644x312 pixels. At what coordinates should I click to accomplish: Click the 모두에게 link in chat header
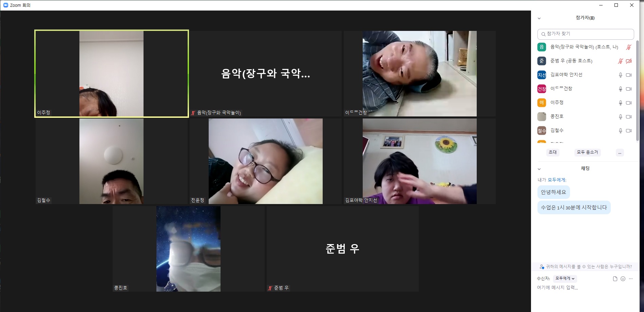coord(557,180)
